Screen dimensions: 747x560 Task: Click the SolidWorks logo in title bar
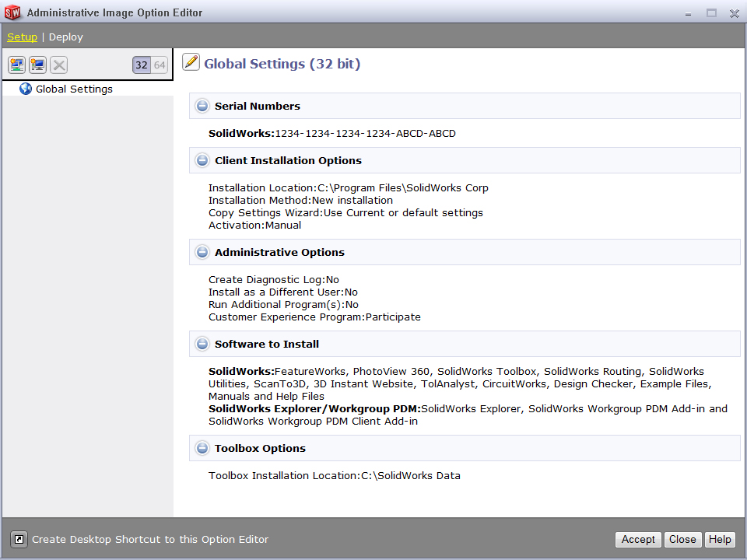[13, 12]
